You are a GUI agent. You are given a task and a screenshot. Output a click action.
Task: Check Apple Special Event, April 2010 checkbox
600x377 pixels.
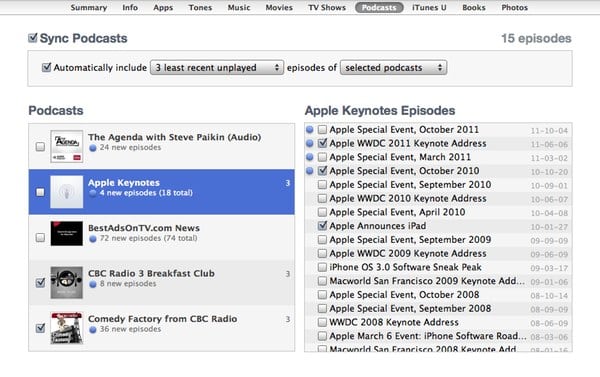tap(322, 212)
